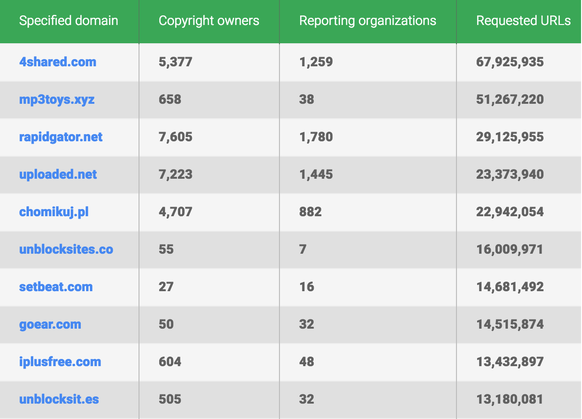The image size is (582, 419).
Task: Open the goear.com domain link
Action: (50, 324)
